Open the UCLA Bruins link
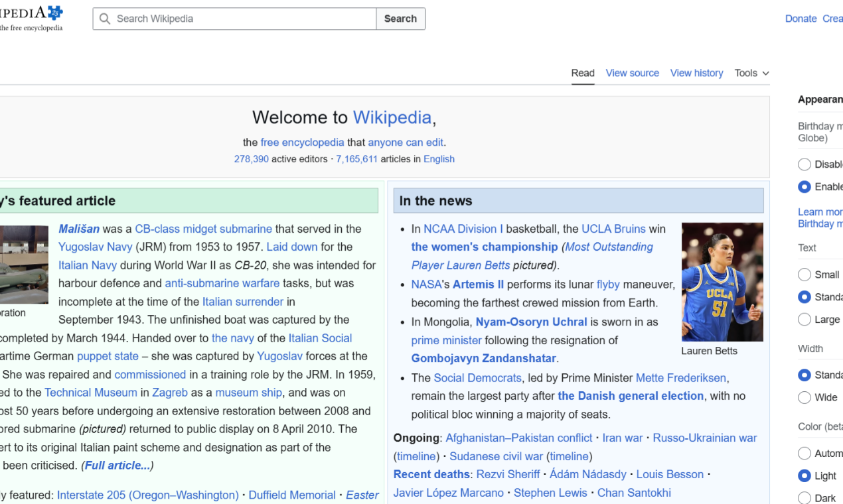843x504 pixels. [613, 229]
